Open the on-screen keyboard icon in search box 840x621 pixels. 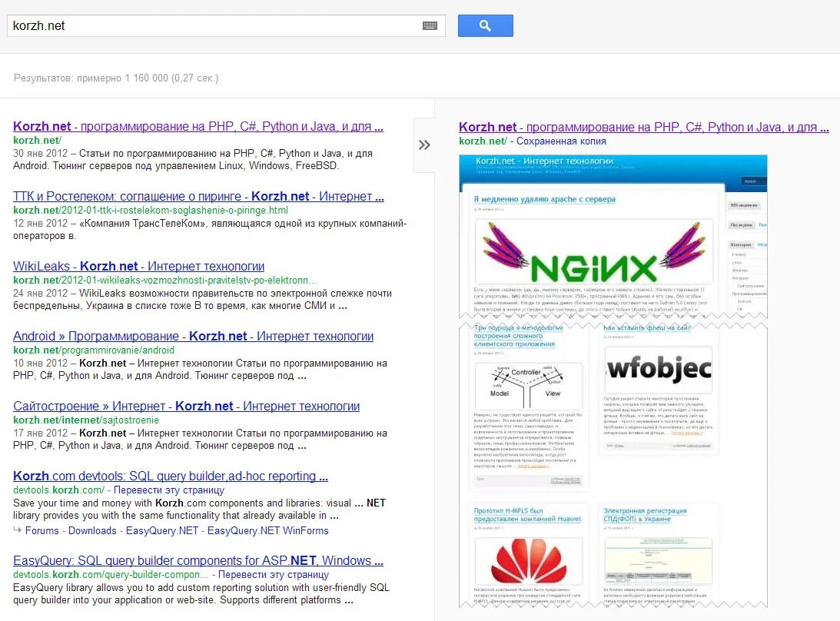click(430, 25)
